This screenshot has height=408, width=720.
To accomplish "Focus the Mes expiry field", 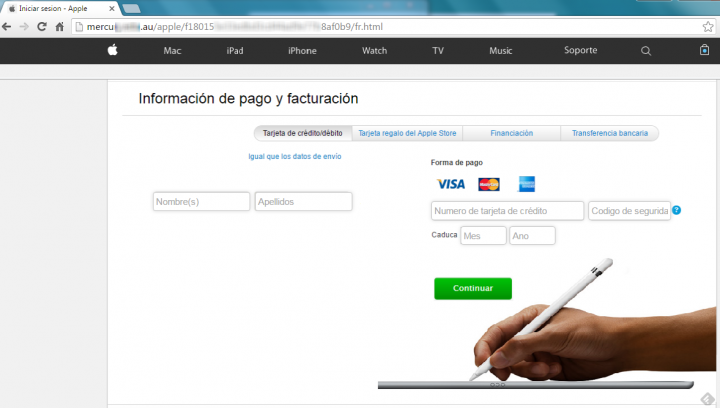I will (x=483, y=235).
